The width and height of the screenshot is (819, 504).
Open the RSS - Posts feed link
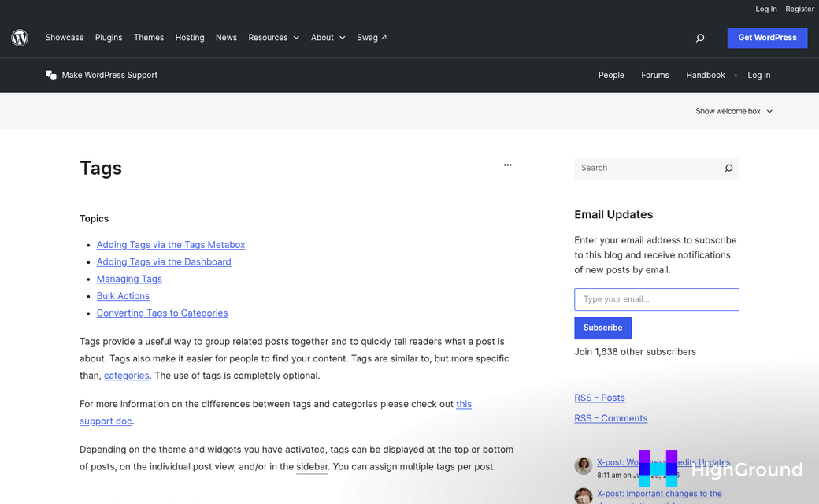click(x=599, y=398)
